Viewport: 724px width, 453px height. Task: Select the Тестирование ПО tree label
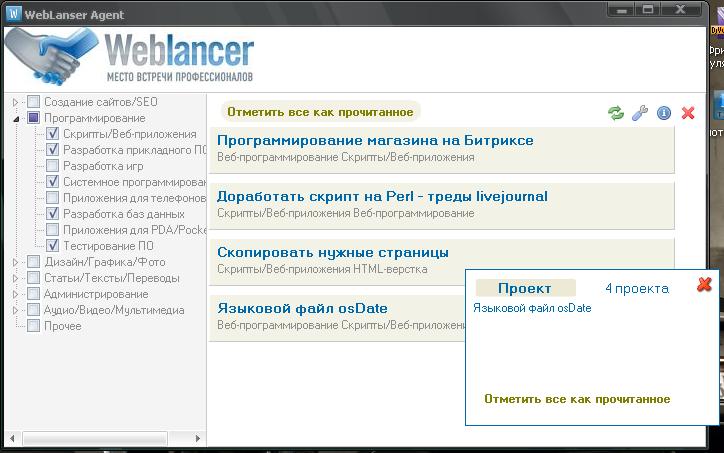point(108,246)
